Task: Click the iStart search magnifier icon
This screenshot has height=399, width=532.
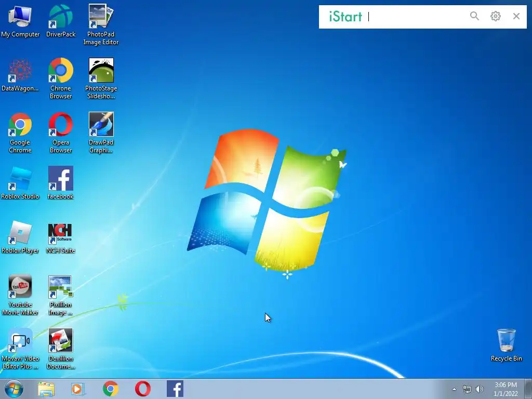Action: tap(474, 16)
